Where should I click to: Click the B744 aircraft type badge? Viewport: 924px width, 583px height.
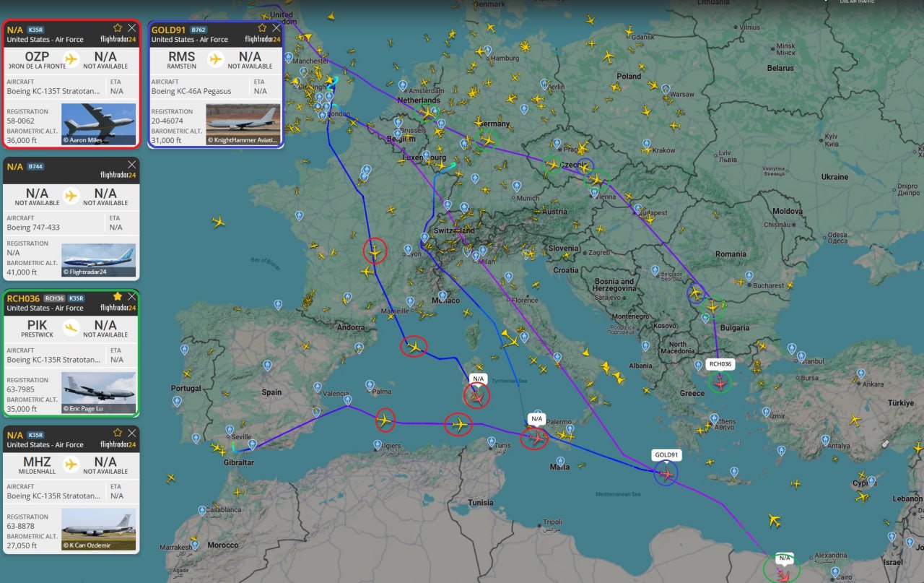(35, 166)
